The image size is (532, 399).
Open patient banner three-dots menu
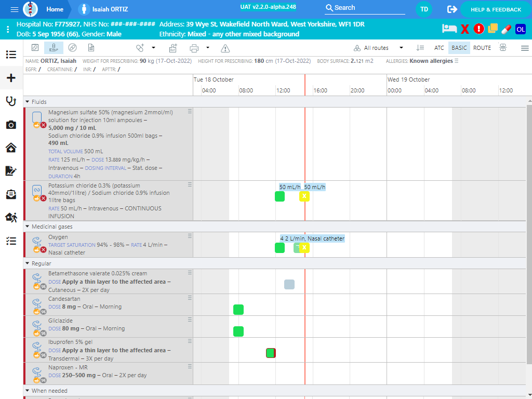click(8, 29)
